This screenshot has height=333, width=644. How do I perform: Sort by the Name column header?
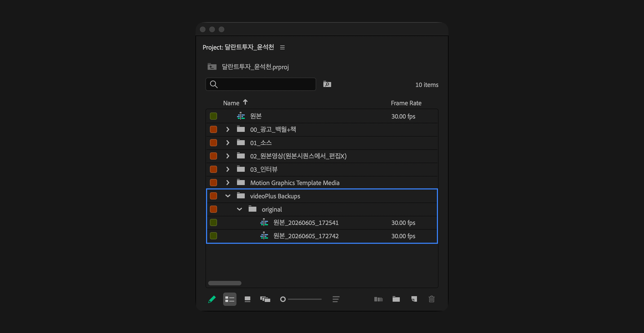231,103
